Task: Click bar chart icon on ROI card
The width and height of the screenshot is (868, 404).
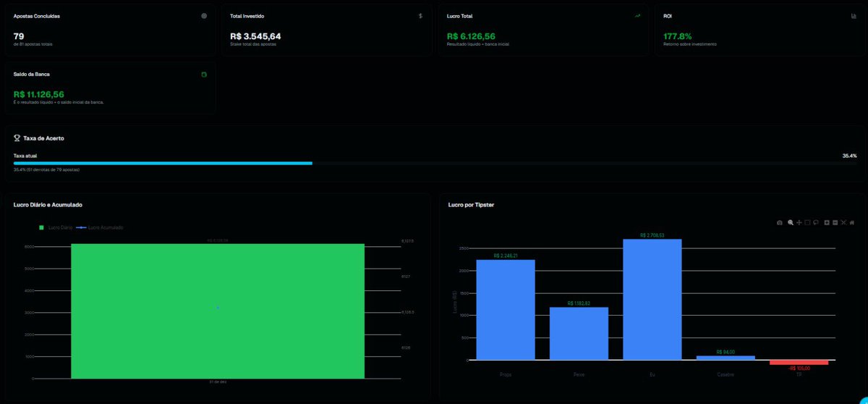Action: pos(854,15)
